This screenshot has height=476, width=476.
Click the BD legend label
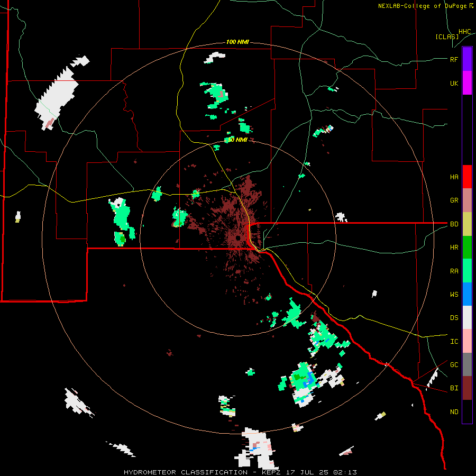pos(454,224)
